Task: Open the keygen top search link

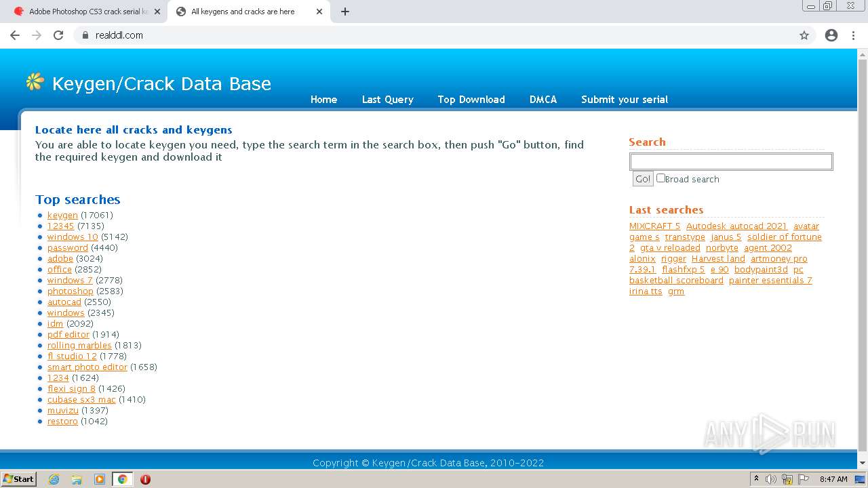Action: (62, 216)
